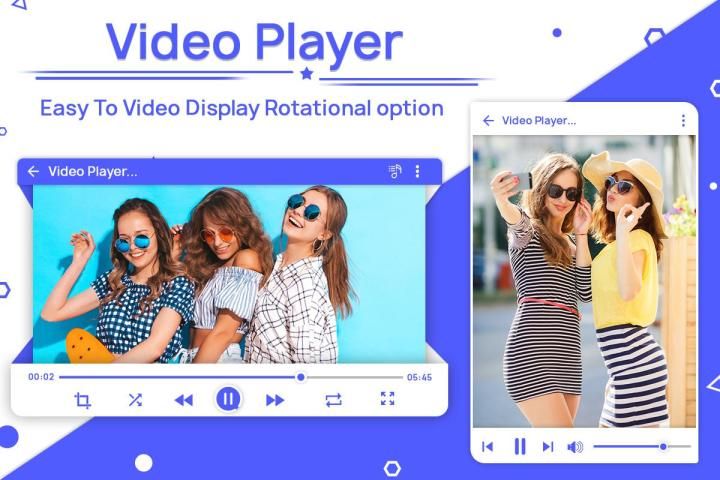This screenshot has width=720, height=480.
Task: Click the volume slider in portrait player
Action: click(x=640, y=446)
